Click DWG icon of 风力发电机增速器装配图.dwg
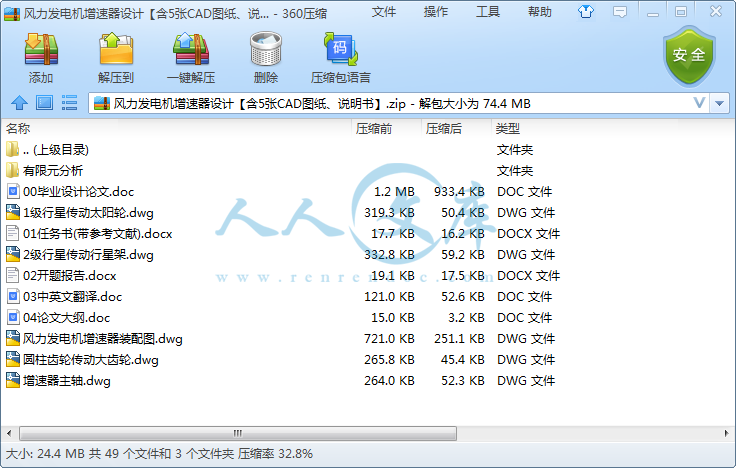 pyautogui.click(x=13, y=338)
